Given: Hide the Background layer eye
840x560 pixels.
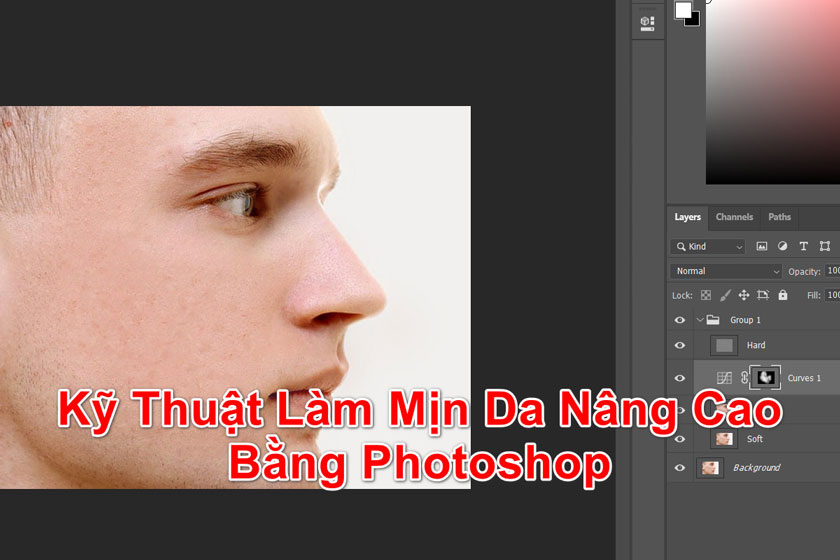Looking at the screenshot, I should 680,468.
